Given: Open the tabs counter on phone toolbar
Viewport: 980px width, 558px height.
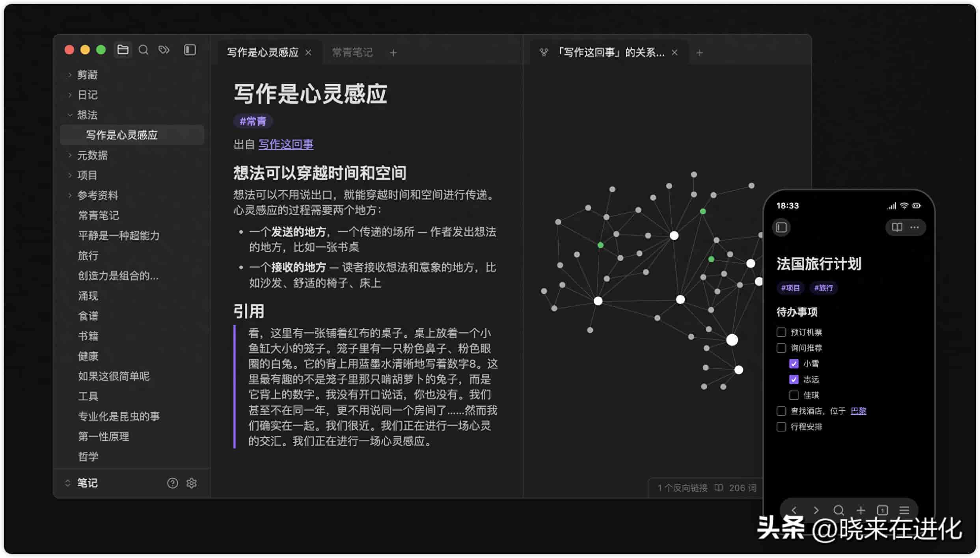Looking at the screenshot, I should [x=883, y=510].
